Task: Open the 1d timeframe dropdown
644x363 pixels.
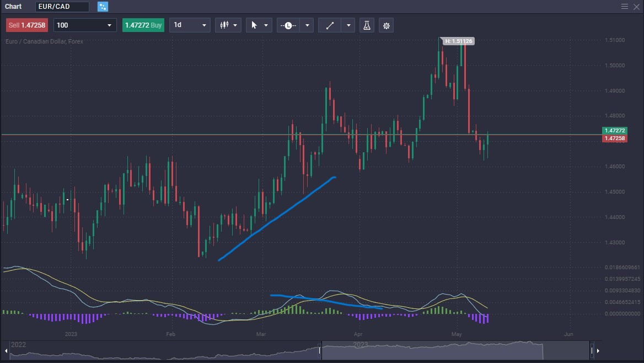Action: point(190,25)
